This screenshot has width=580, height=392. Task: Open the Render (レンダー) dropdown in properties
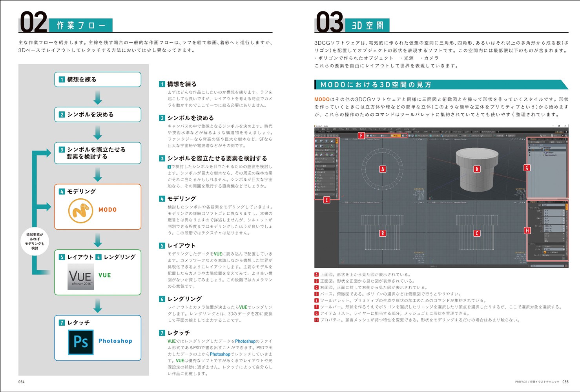point(553,247)
